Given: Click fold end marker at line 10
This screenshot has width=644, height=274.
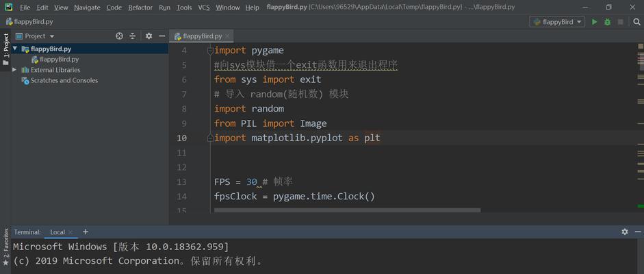Looking at the screenshot, I should (210, 138).
